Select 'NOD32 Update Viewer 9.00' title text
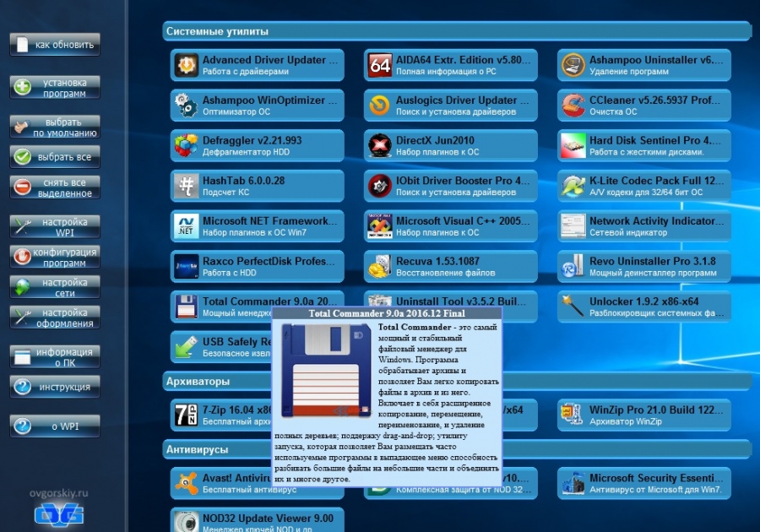The image size is (760, 532). (x=268, y=518)
